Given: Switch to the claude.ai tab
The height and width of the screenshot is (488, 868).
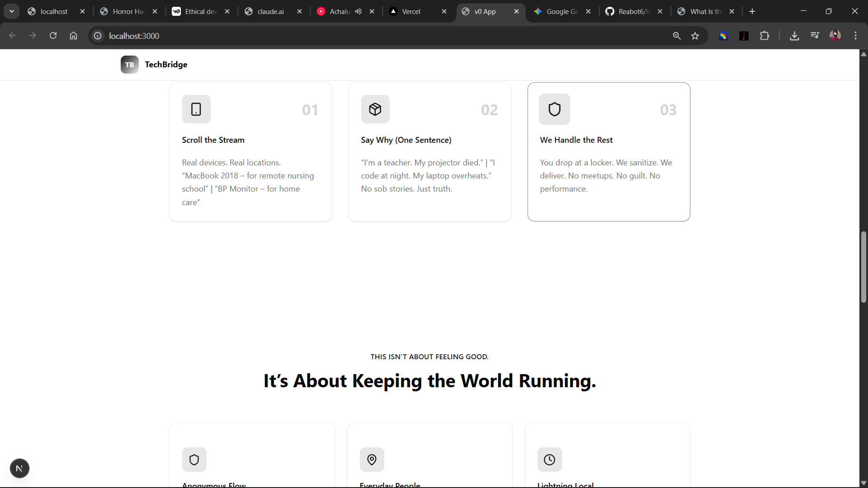Looking at the screenshot, I should pyautogui.click(x=270, y=12).
